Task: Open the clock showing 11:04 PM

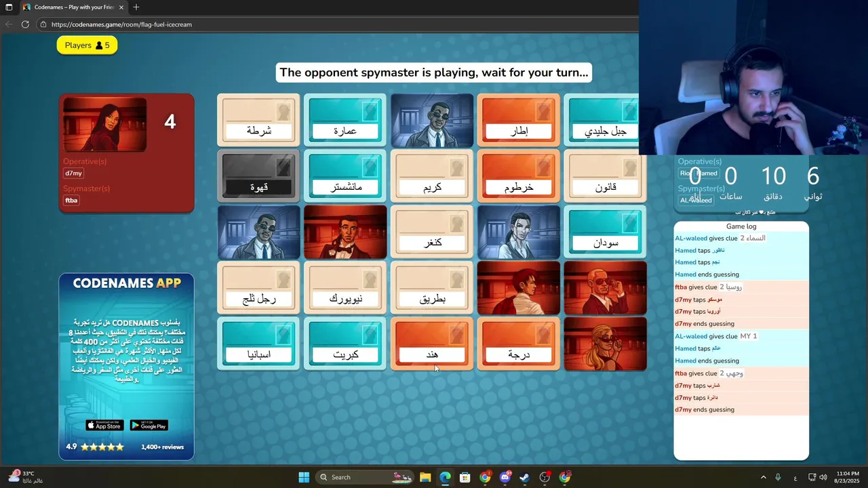Action: (848, 477)
